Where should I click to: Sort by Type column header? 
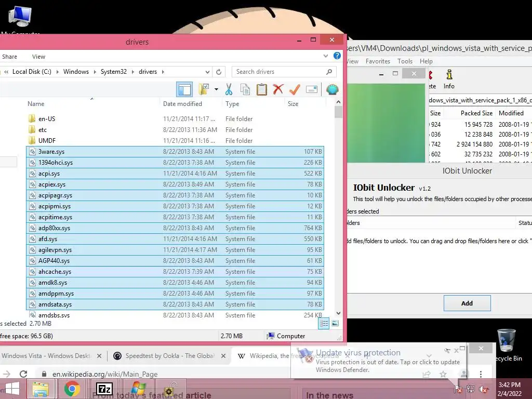click(x=232, y=104)
